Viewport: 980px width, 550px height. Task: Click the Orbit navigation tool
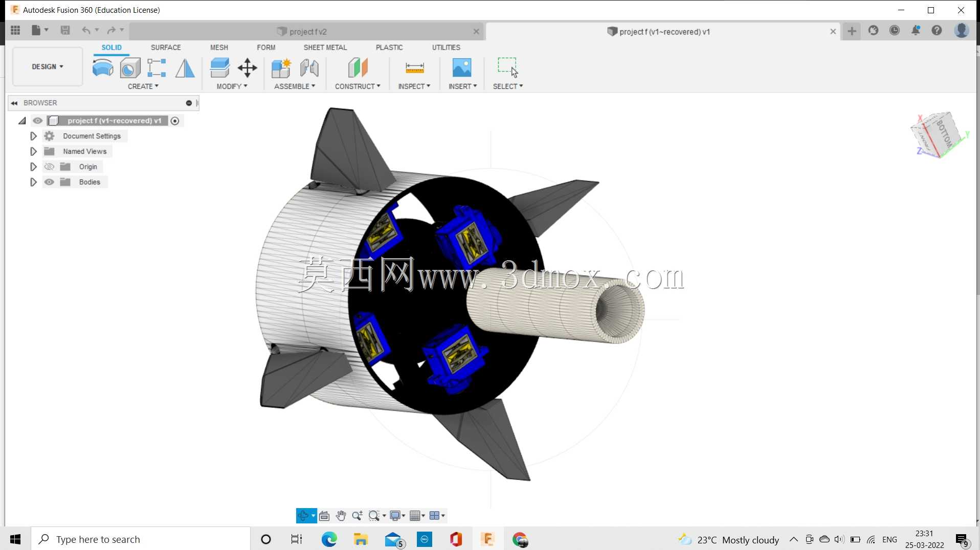click(303, 516)
